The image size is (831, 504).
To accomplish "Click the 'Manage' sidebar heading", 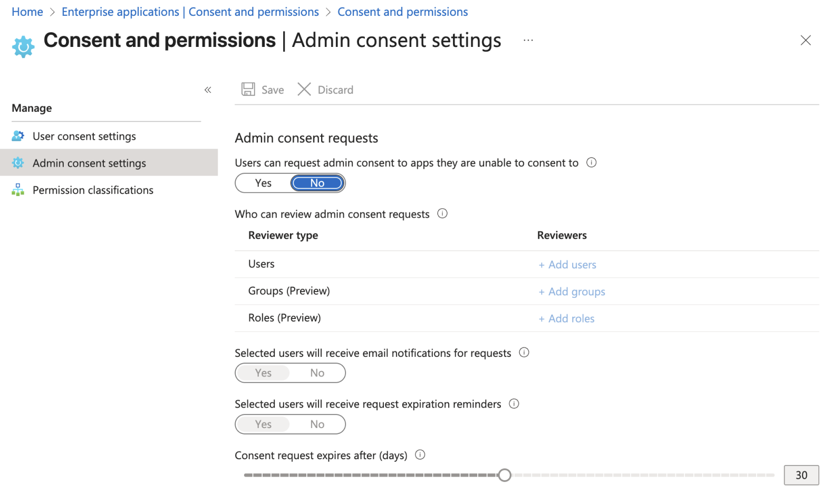I will [x=32, y=108].
